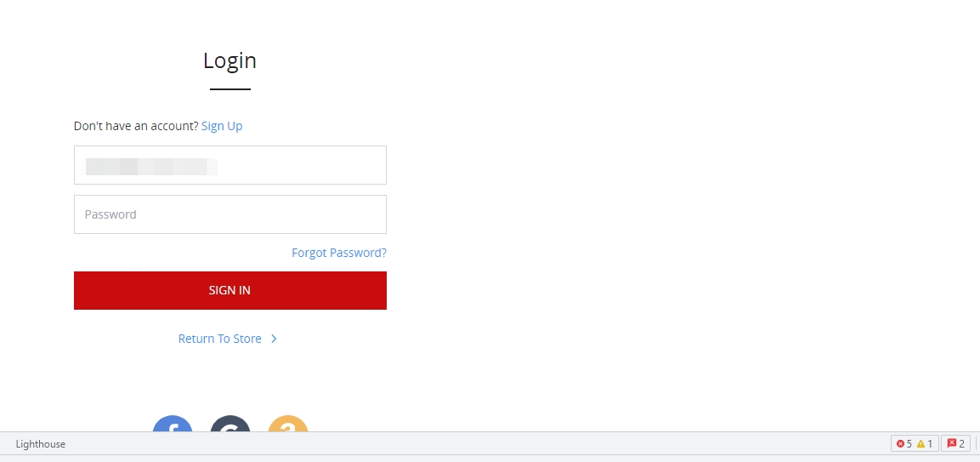Click the underline beneath the Login heading
Viewport: 980px width, 462px height.
(x=230, y=89)
